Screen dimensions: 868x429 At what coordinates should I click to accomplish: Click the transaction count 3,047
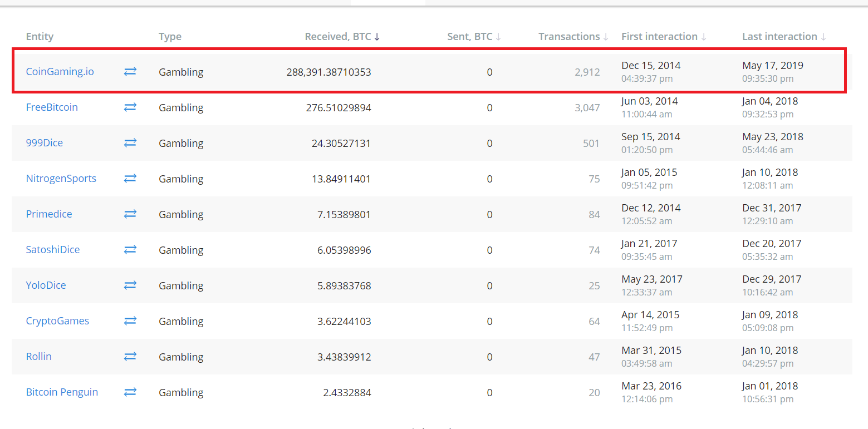click(587, 108)
